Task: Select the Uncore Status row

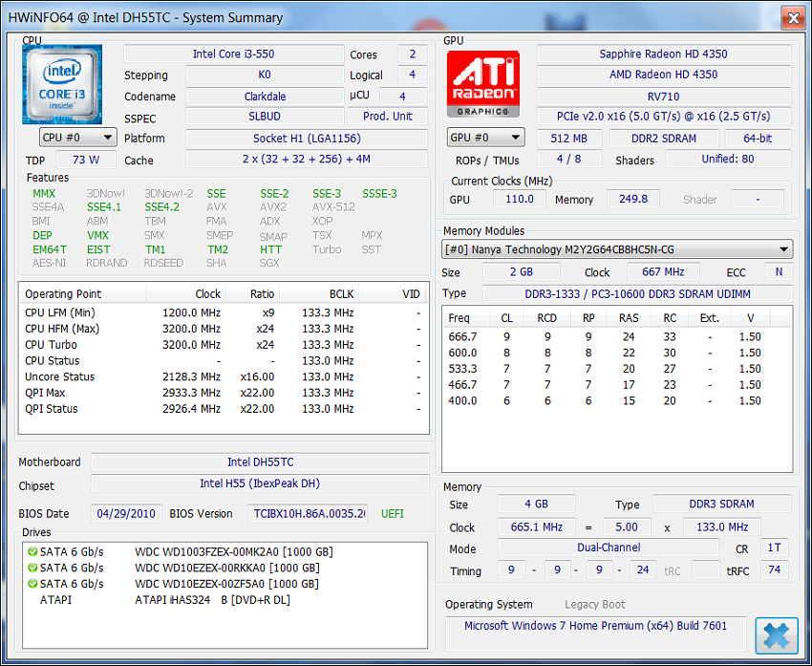Action: tap(223, 377)
